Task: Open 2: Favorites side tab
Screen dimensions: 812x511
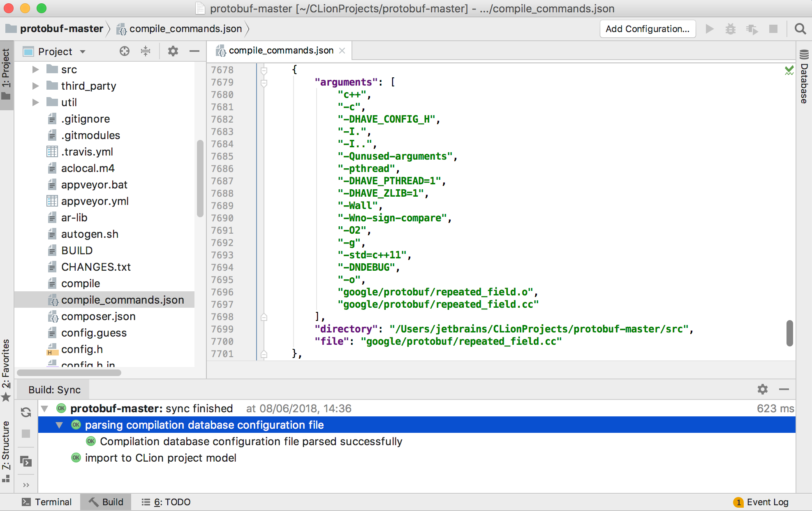Action: tap(6, 371)
